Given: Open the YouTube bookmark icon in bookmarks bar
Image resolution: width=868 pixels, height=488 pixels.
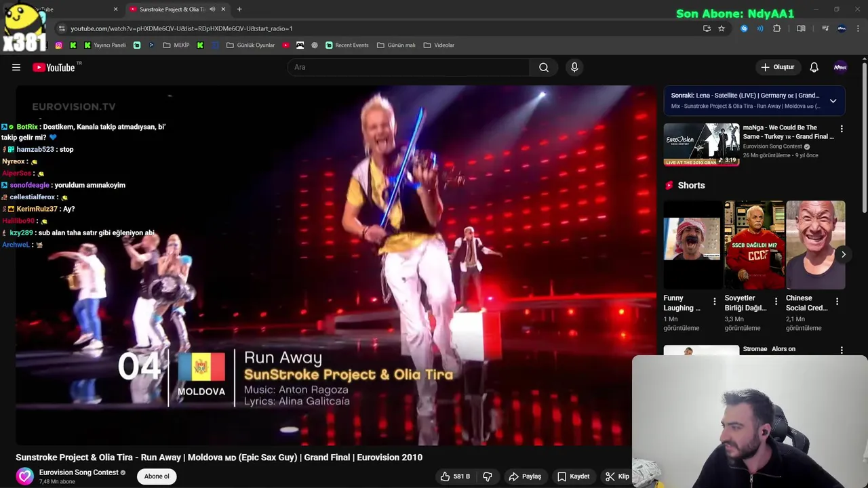Looking at the screenshot, I should [x=285, y=45].
